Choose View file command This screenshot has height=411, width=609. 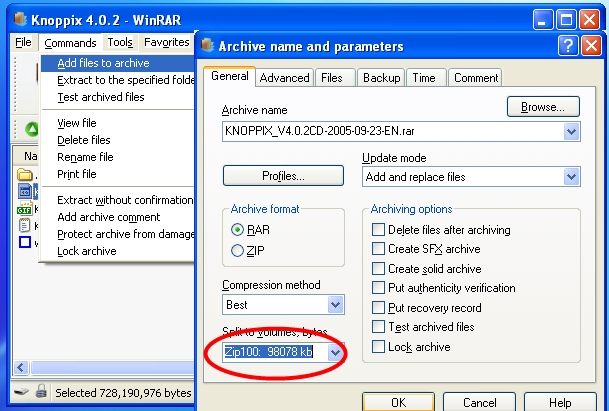[118, 123]
